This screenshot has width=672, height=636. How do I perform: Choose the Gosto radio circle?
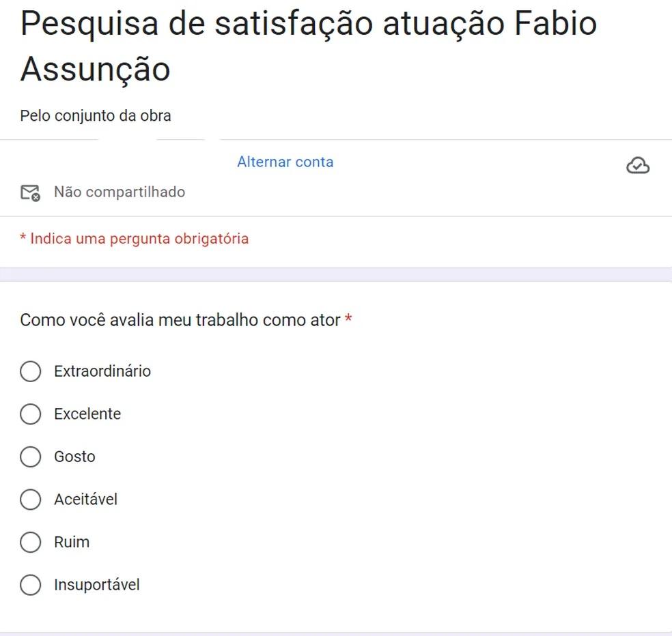31,457
